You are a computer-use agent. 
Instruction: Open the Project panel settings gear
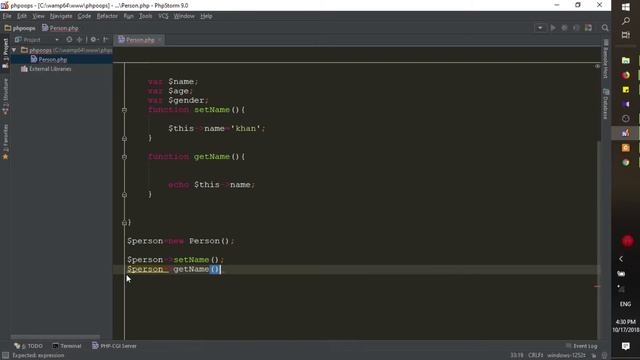93,40
